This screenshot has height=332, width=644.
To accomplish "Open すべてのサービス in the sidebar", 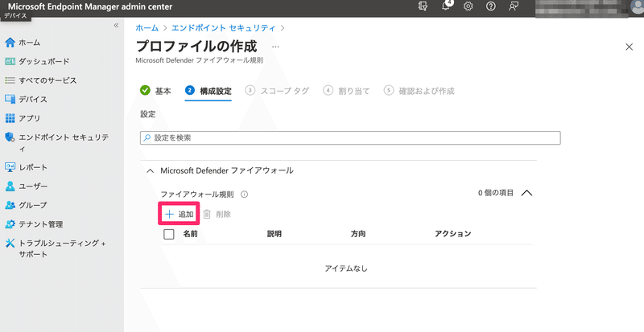I will [41, 80].
